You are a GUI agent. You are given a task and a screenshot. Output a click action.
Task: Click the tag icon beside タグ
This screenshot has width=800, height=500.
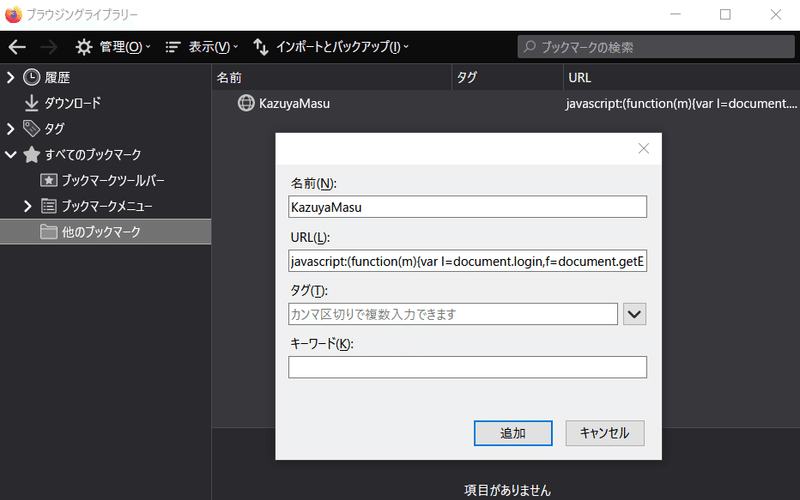pyautogui.click(x=32, y=129)
